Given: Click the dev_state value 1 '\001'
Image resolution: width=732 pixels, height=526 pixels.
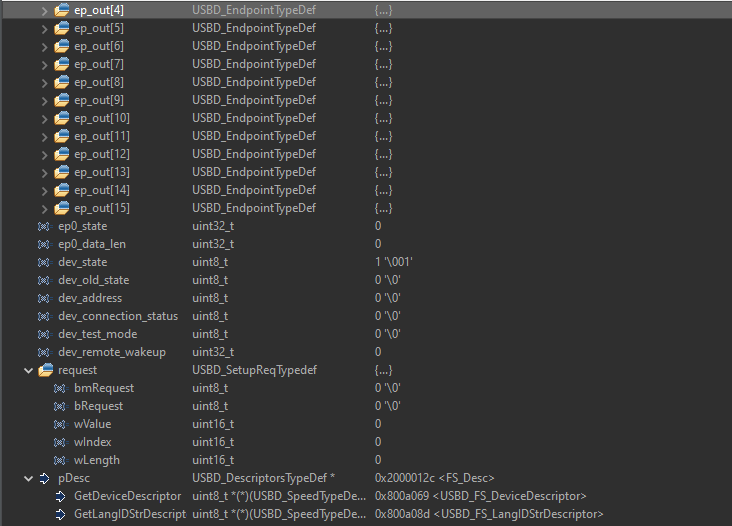Looking at the screenshot, I should [394, 262].
